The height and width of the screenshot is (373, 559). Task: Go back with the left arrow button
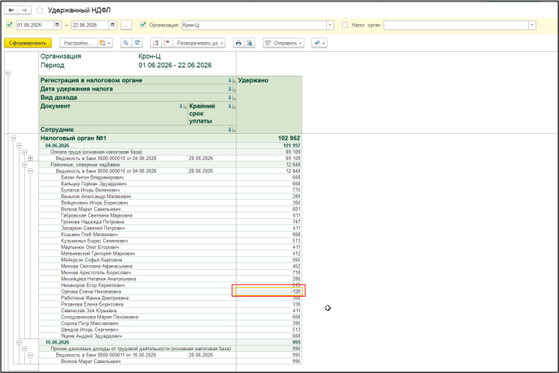pos(11,10)
